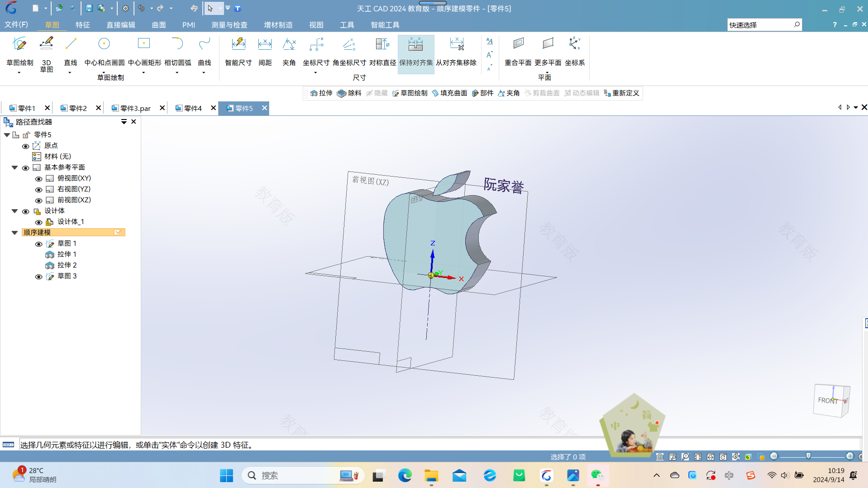868x488 pixels.
Task: Open the 坐标尺寸 dropdown arrow
Action: (x=315, y=72)
